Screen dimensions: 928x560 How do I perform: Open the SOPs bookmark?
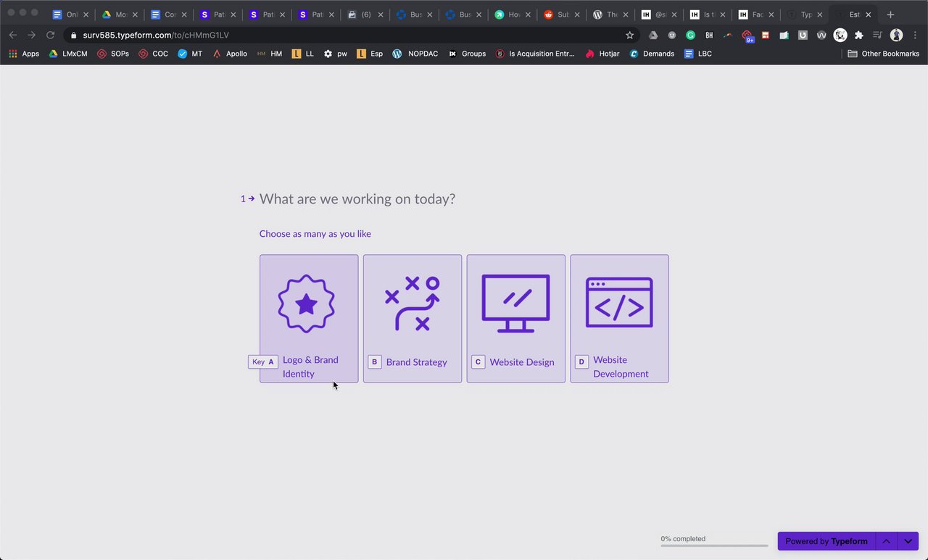[x=113, y=54]
